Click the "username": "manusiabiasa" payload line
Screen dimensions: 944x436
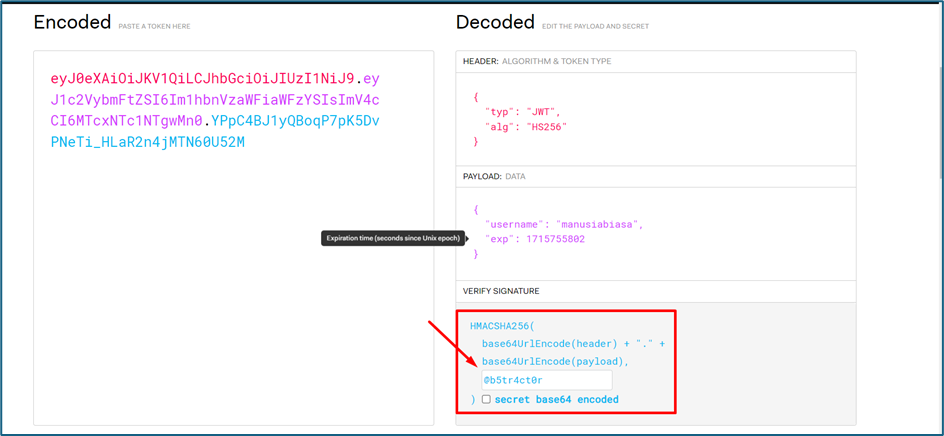[x=564, y=224]
